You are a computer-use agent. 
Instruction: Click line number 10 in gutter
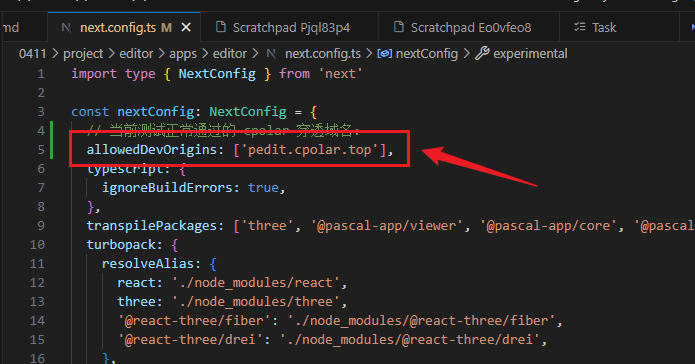pyautogui.click(x=37, y=245)
